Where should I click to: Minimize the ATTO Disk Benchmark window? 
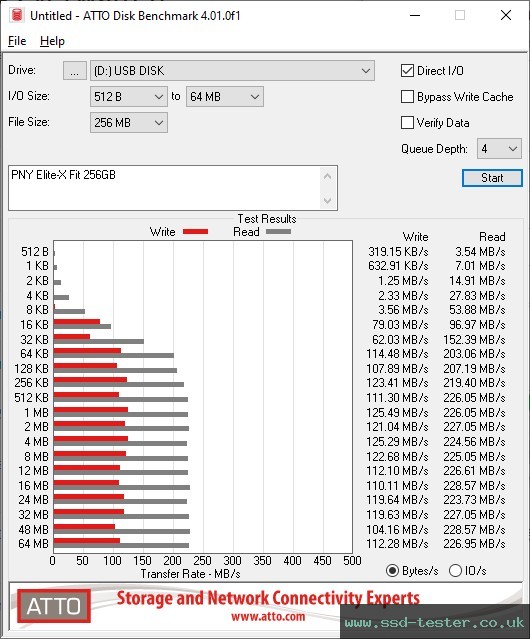point(415,15)
